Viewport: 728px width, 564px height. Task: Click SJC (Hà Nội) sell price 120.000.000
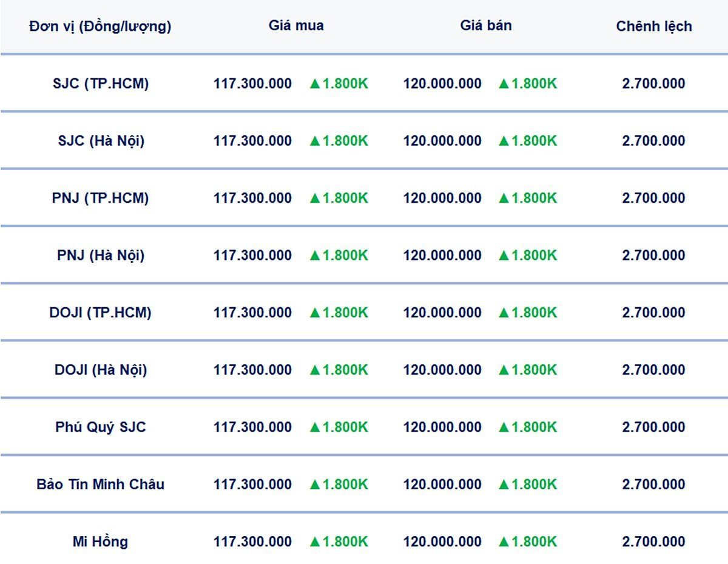[x=442, y=141]
